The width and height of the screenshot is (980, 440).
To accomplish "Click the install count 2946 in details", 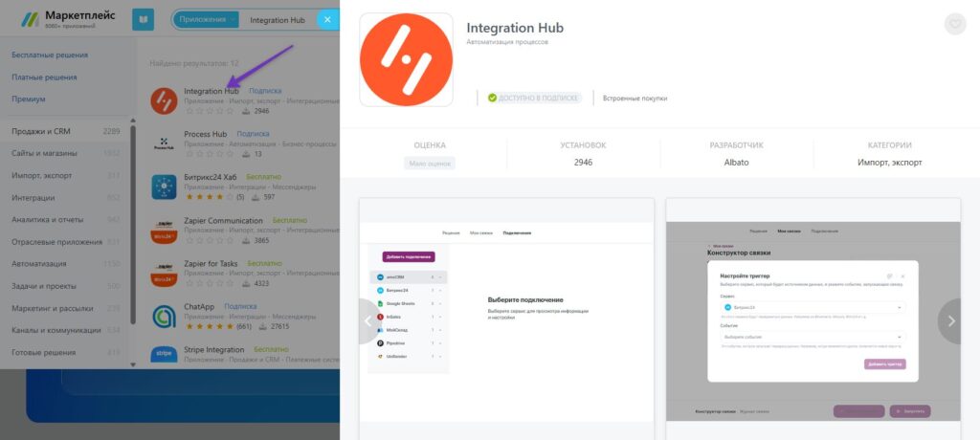I will [x=583, y=163].
